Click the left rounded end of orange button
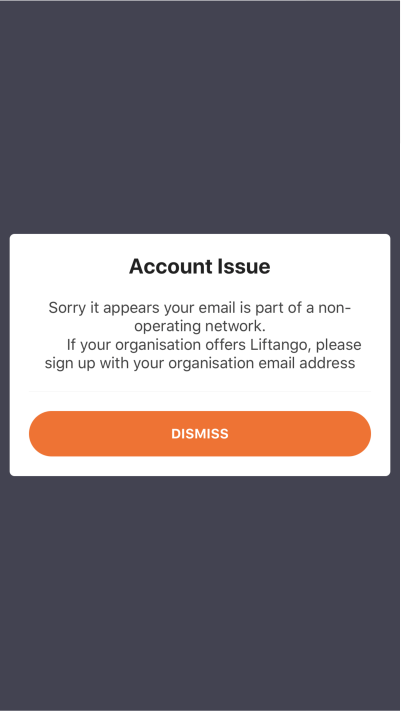Viewport: 401px width, 711px height. pos(43,433)
